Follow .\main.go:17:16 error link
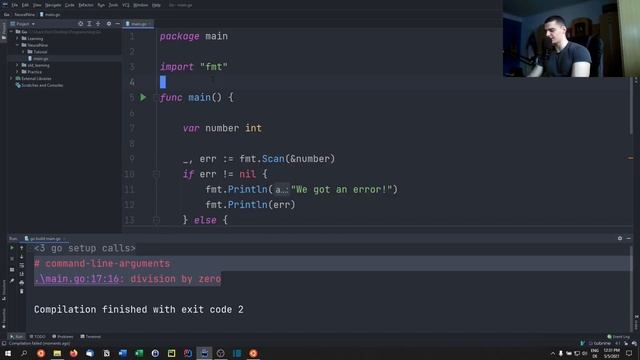Viewport: 640px width, 360px height. [x=78, y=279]
